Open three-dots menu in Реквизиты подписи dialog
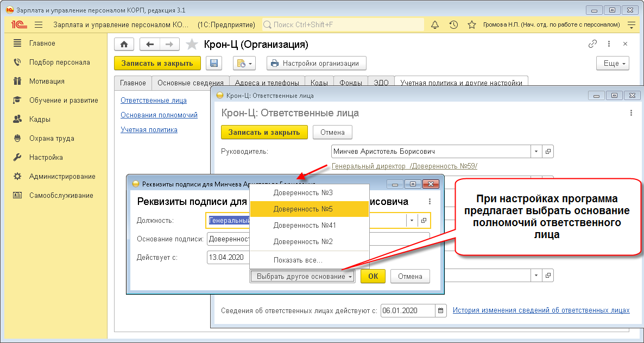Viewport: 644px width, 343px height. pos(430,202)
